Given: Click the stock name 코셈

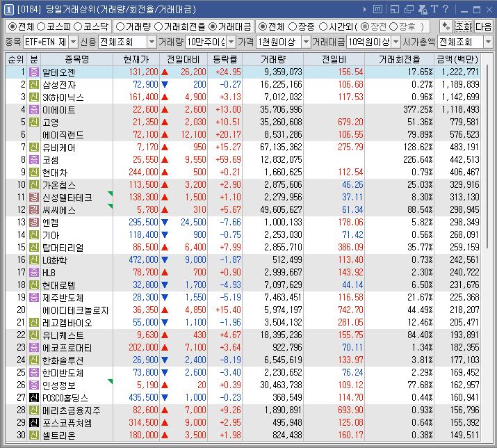Looking at the screenshot, I should pyautogui.click(x=51, y=159).
